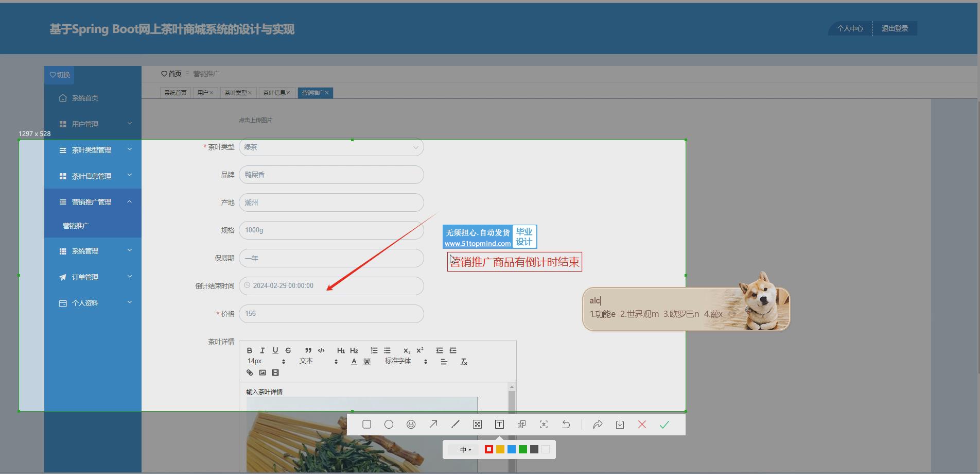Expand 用户管理 in the sidebar
The height and width of the screenshot is (474, 980).
[x=93, y=124]
